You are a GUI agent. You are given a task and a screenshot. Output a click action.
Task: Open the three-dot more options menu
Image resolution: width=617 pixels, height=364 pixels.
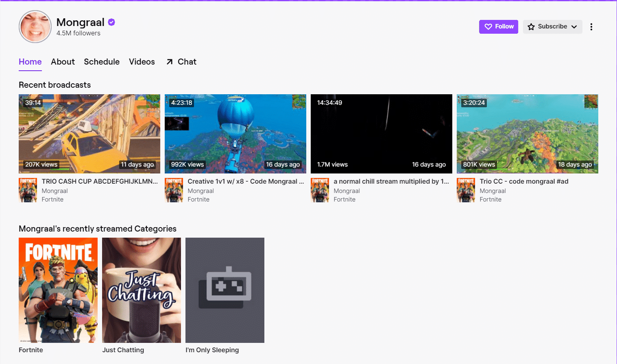(x=591, y=27)
